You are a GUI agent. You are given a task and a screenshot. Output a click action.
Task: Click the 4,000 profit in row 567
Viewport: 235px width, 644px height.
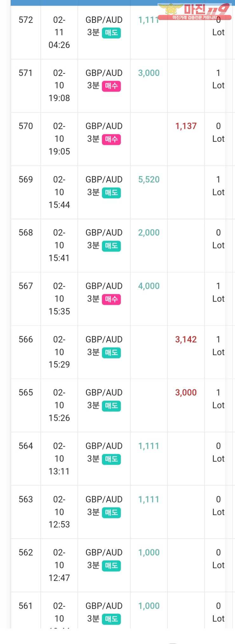coord(149,286)
